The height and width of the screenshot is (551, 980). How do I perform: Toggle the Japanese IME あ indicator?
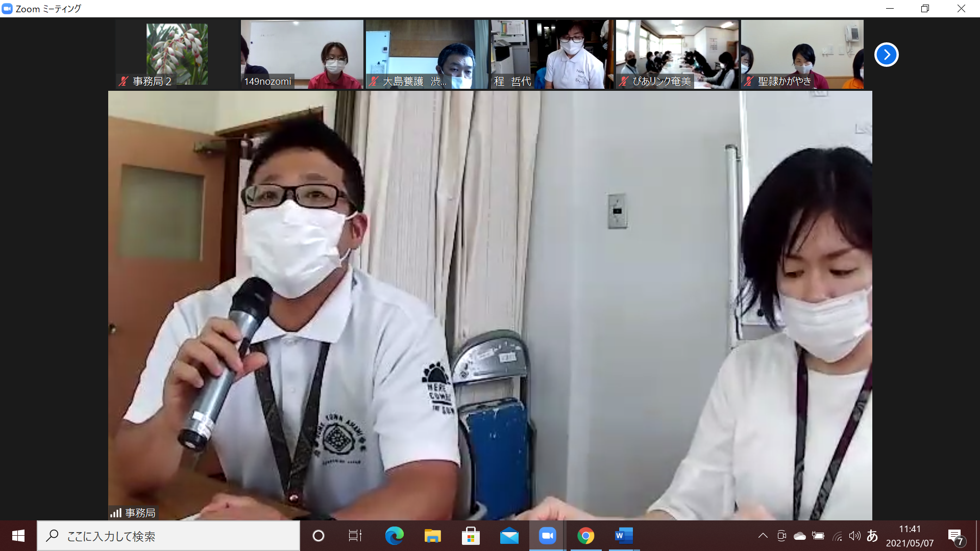(872, 536)
